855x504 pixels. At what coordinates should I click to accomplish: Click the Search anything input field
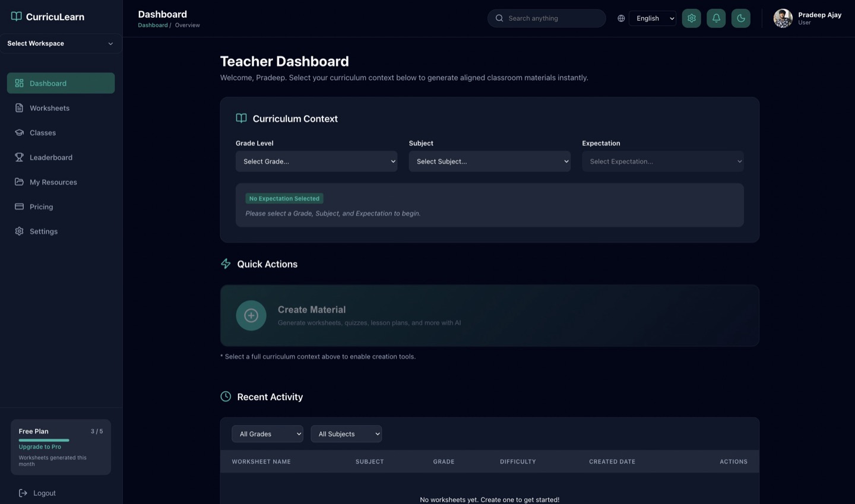(x=547, y=18)
